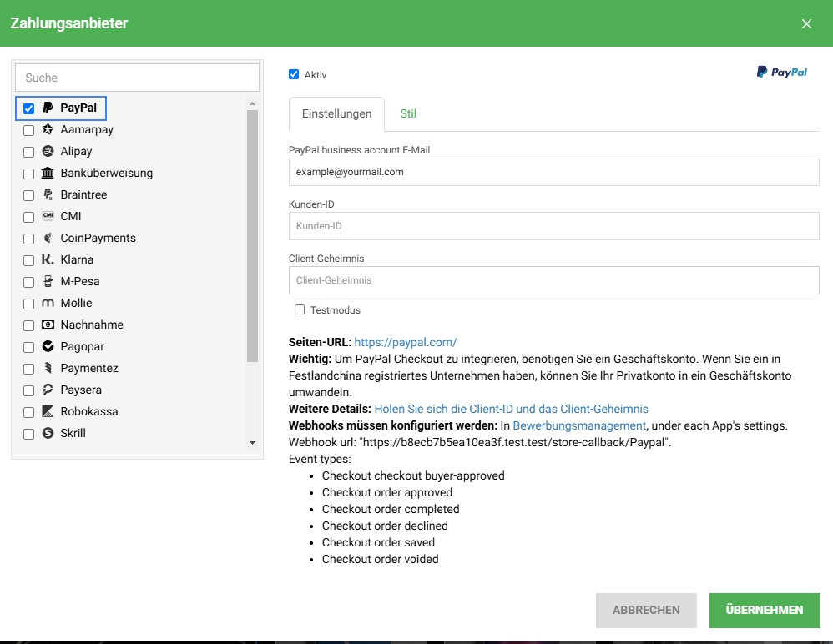The image size is (833, 644).
Task: Tick the Braintree provider checkbox
Action: [x=28, y=195]
